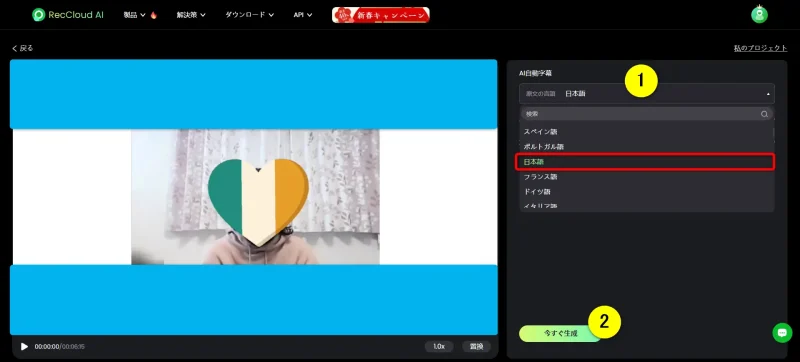Click the RecCloud AI logo
The width and height of the screenshot is (800, 362).
(67, 15)
